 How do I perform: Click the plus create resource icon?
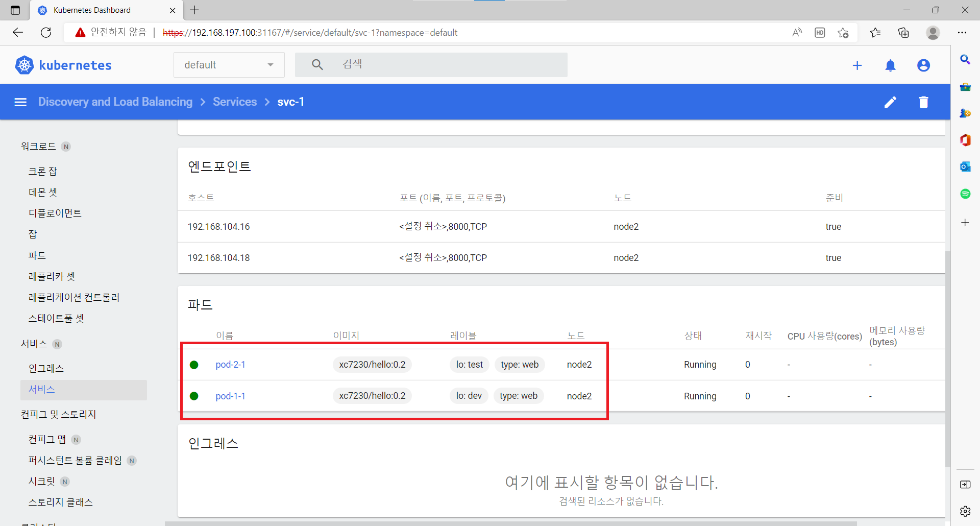coord(857,65)
